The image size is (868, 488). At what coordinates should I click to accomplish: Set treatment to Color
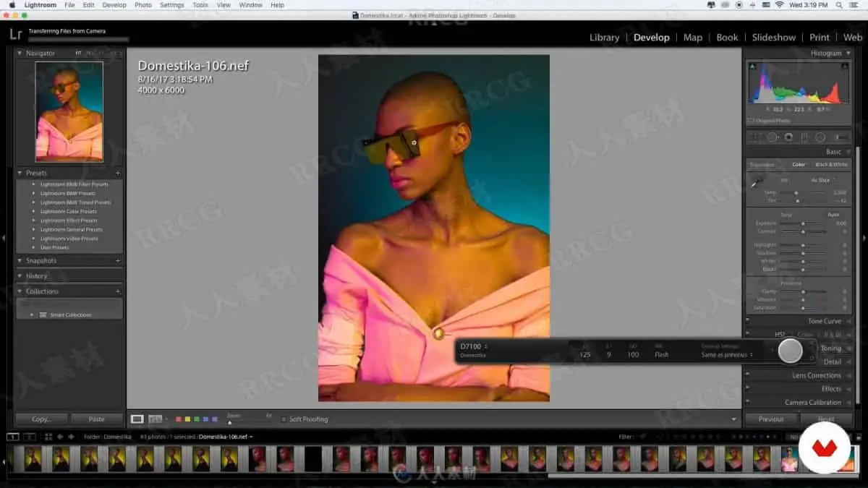point(799,164)
